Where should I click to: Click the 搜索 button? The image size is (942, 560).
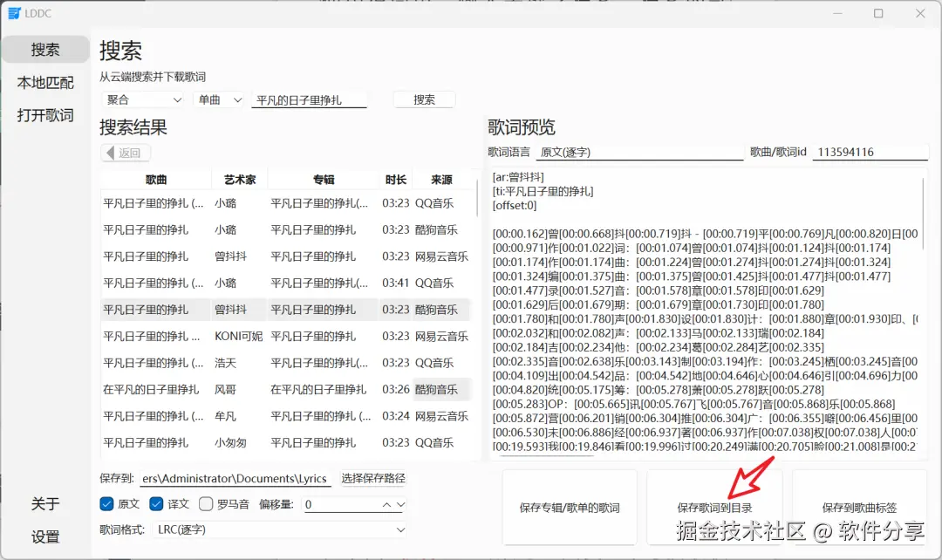(x=424, y=99)
